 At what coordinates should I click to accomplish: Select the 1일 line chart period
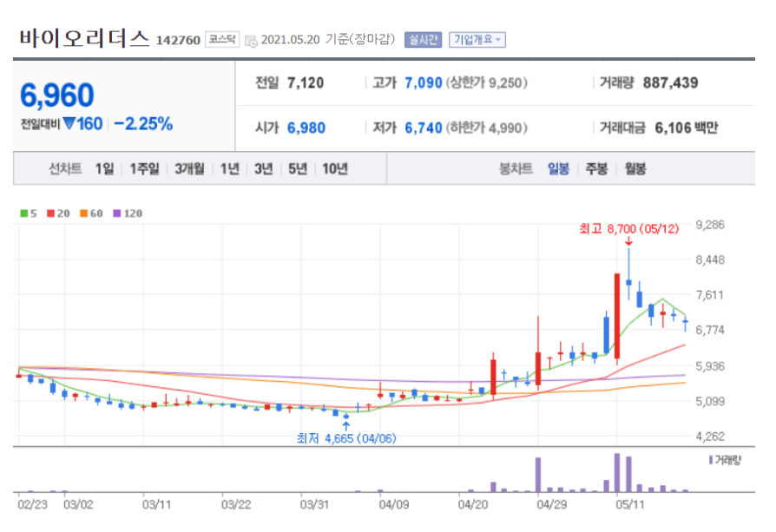click(104, 168)
